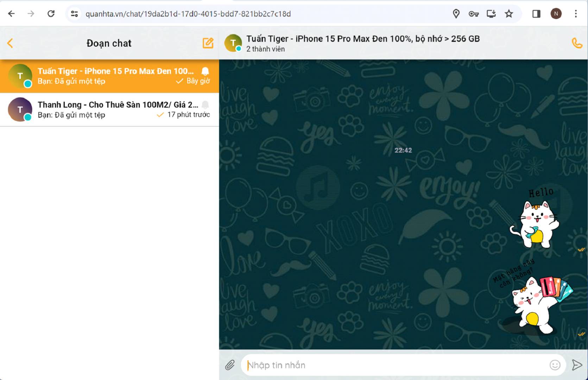Compose a new chat with pencil icon

(x=208, y=43)
